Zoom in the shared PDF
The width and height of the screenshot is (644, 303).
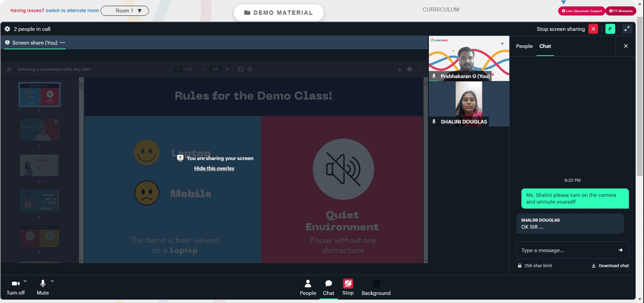(227, 69)
